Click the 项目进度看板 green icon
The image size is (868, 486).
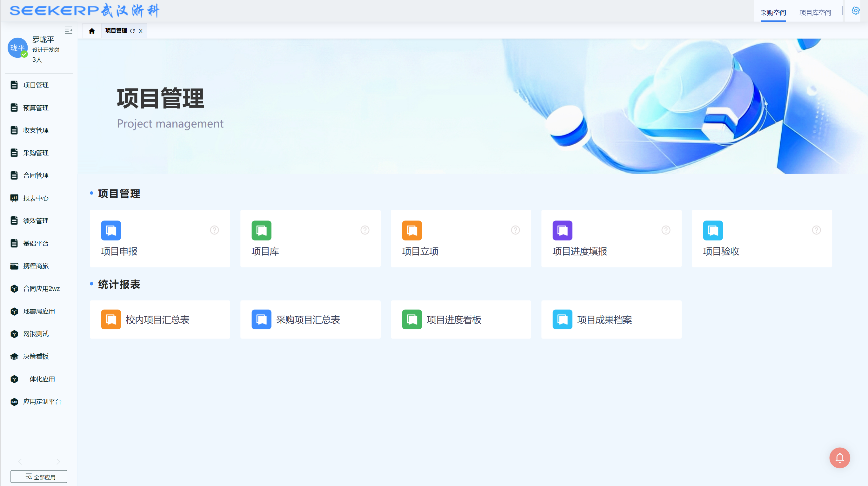412,319
